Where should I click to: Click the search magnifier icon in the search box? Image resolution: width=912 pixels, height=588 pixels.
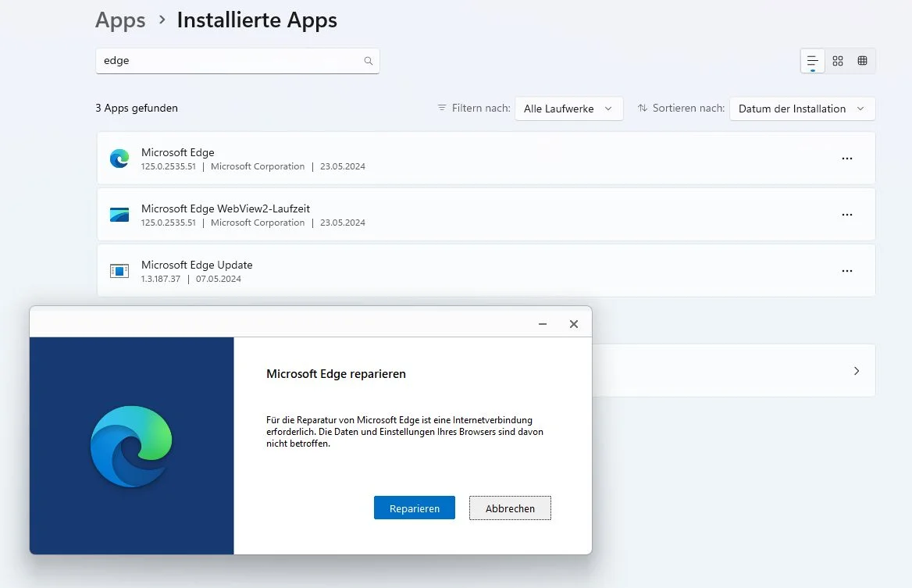click(x=369, y=61)
